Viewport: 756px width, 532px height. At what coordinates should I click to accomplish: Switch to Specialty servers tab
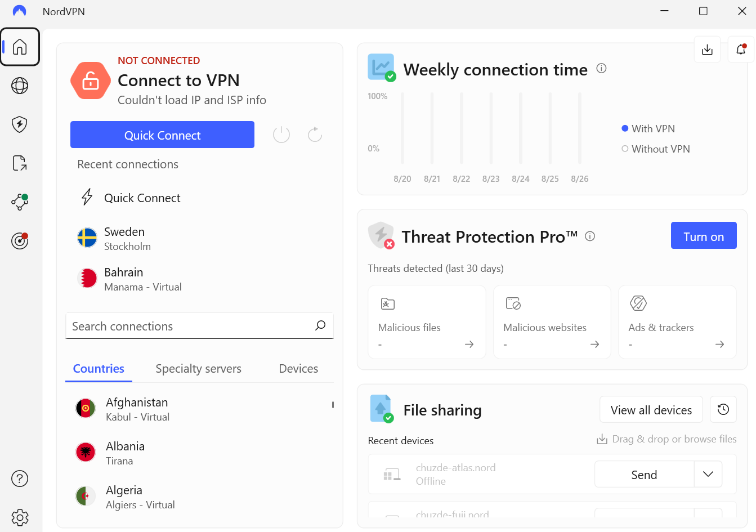198,369
